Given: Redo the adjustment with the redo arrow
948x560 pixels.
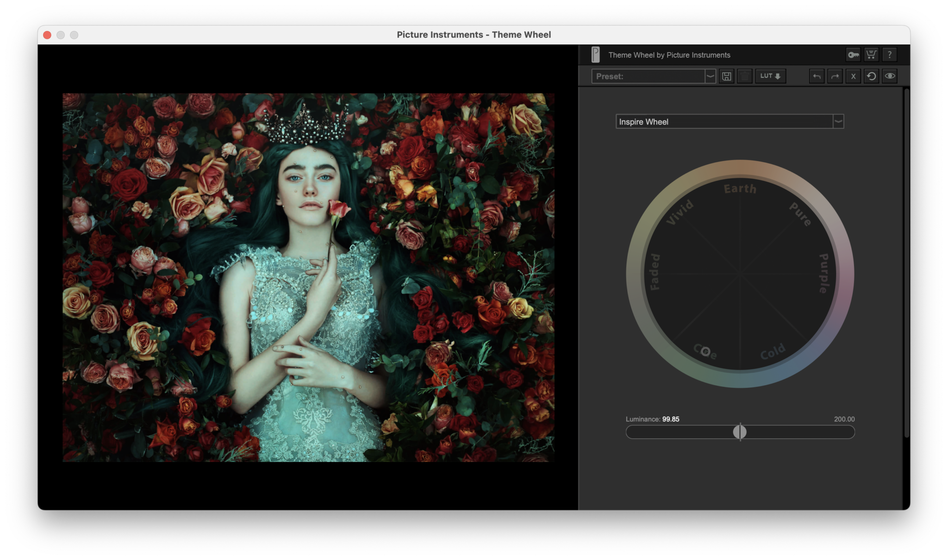Looking at the screenshot, I should 835,76.
